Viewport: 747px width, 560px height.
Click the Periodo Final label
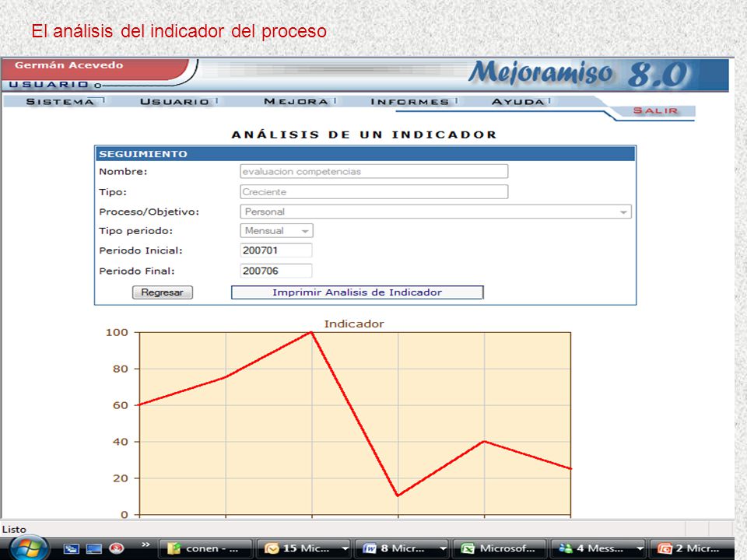pos(137,271)
